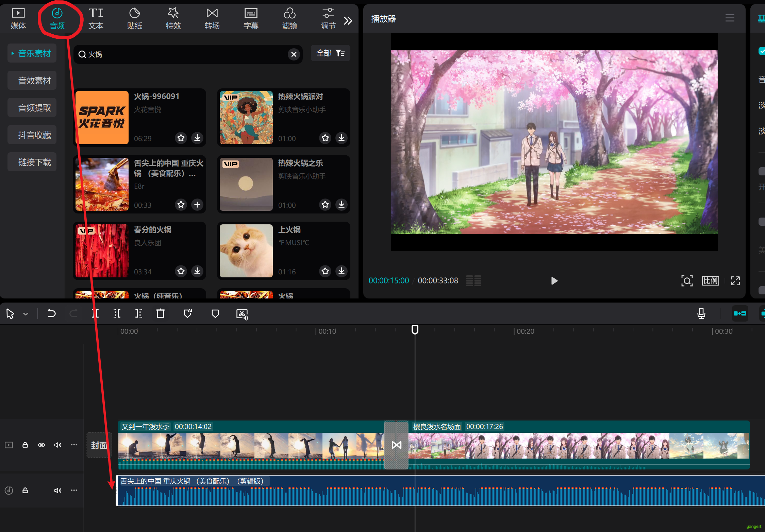Download the 火锅-996091 track
The height and width of the screenshot is (532, 765).
197,138
